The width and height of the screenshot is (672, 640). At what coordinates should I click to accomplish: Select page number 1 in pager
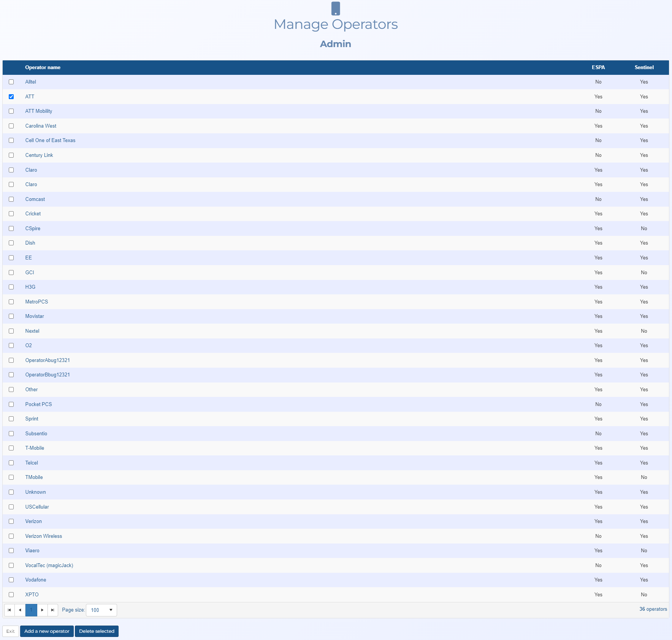point(31,610)
